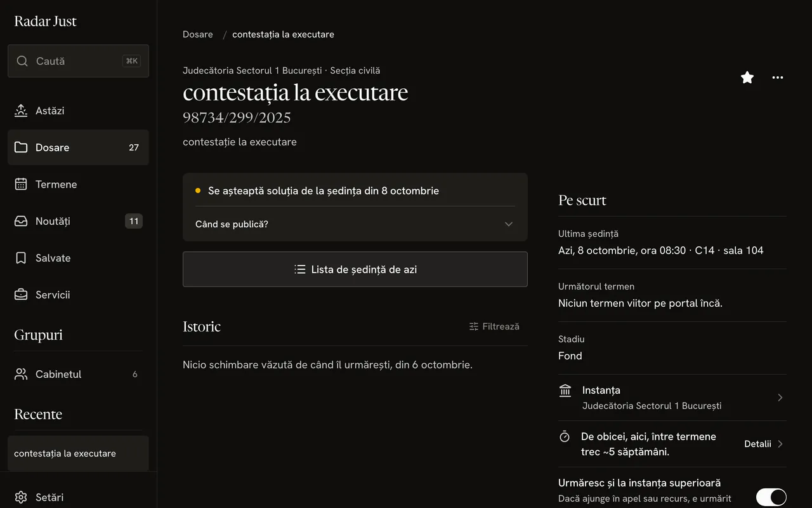Click the Setări gear icon
This screenshot has height=508, width=812.
click(21, 497)
